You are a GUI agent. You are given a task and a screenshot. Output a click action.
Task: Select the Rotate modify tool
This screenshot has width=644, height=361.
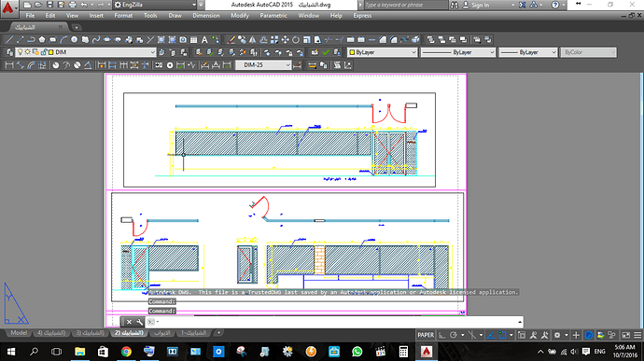296,40
